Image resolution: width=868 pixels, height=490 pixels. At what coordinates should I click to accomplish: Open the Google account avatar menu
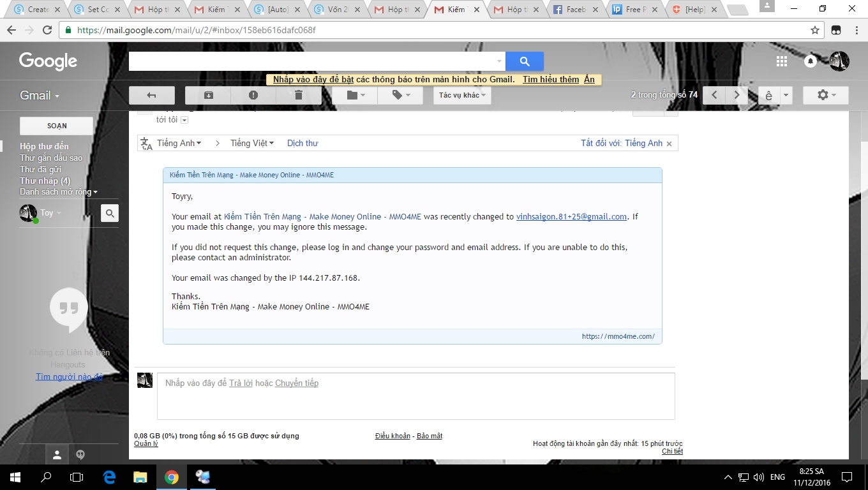(839, 61)
